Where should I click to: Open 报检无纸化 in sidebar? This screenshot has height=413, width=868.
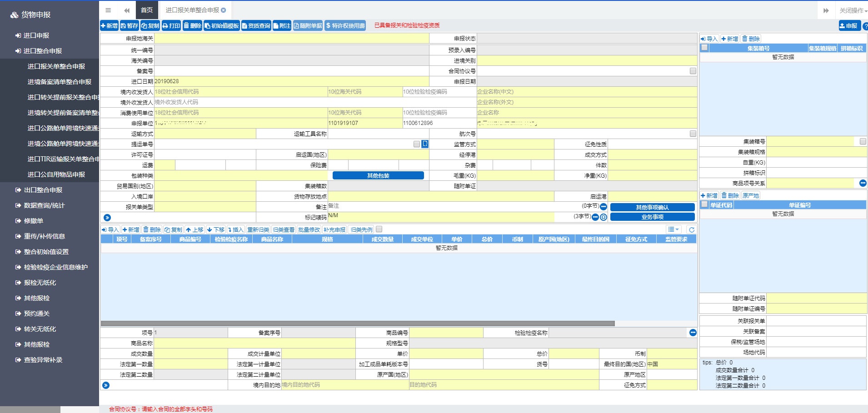(50, 283)
